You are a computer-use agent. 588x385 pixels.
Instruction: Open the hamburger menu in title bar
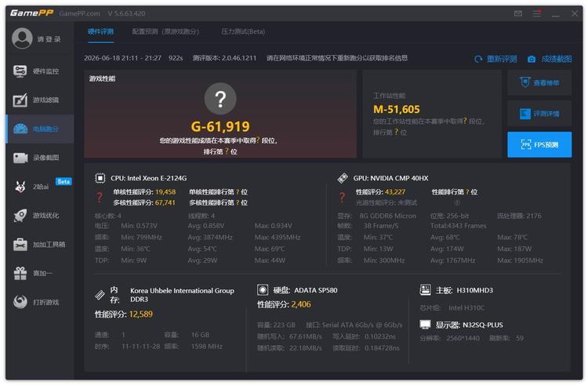coord(537,13)
